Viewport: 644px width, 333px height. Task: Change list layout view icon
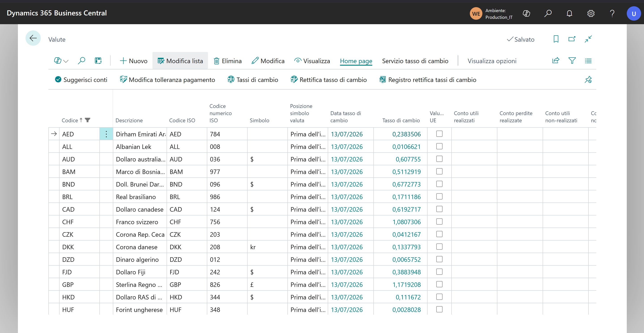(x=588, y=60)
